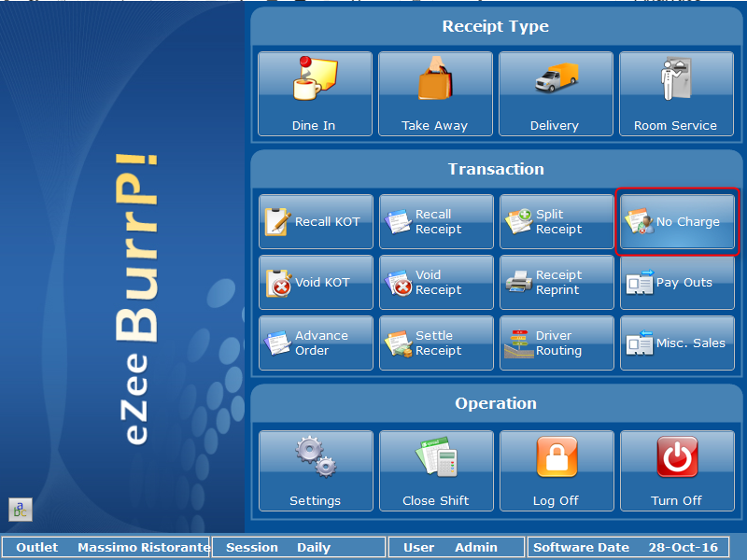Viewport: 747px width, 560px height.
Task: Click the Split Receipt label
Action: coord(558,222)
